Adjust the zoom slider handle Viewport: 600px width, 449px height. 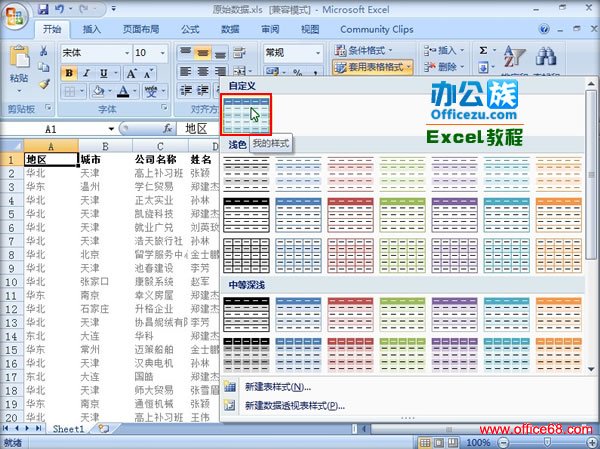pos(547,443)
